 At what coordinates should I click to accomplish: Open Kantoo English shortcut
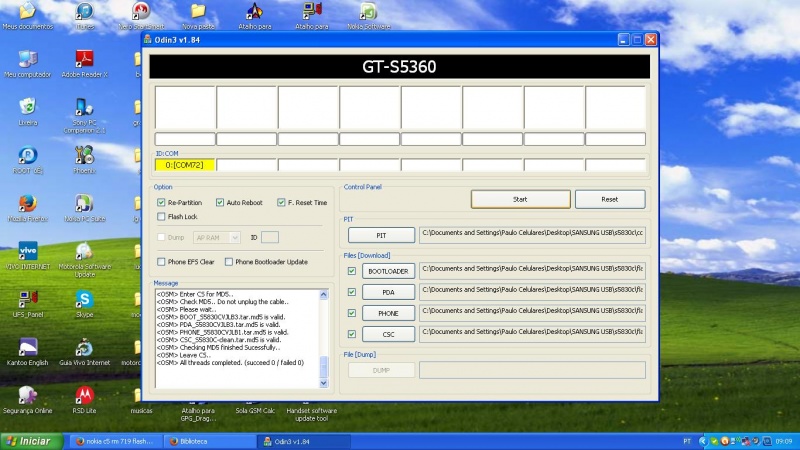27,352
